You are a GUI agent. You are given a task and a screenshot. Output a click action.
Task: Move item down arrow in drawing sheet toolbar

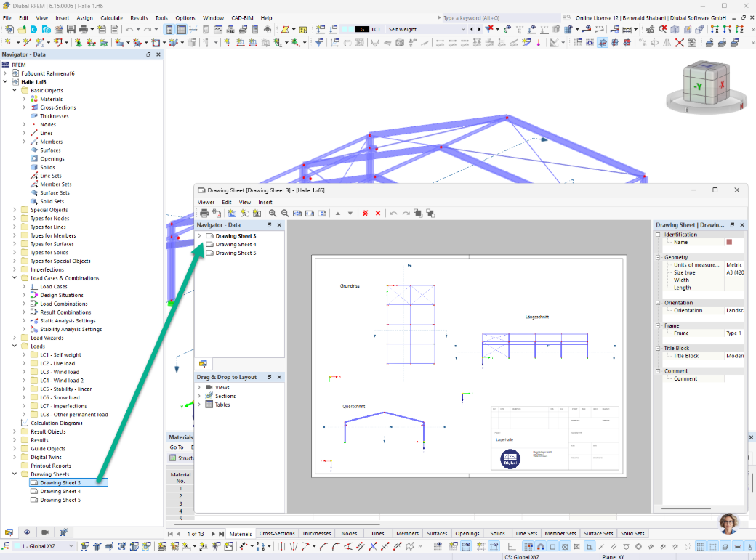coord(350,213)
